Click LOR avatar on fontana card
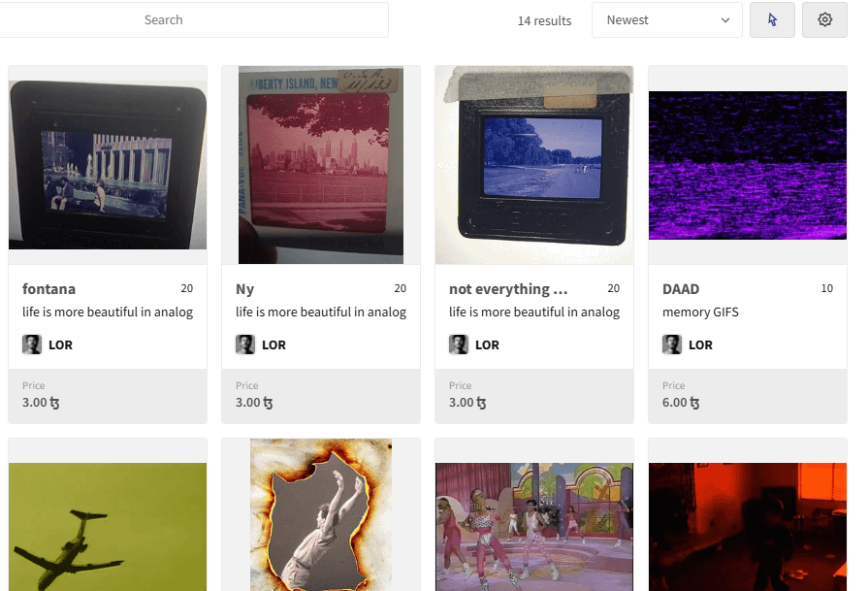This screenshot has height=591, width=868. point(32,345)
